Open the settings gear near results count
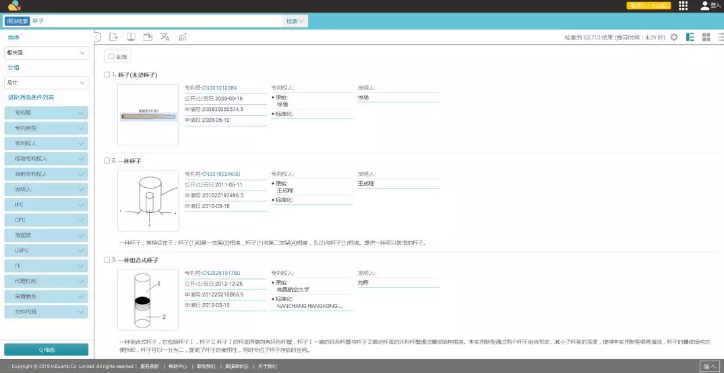 pos(674,37)
